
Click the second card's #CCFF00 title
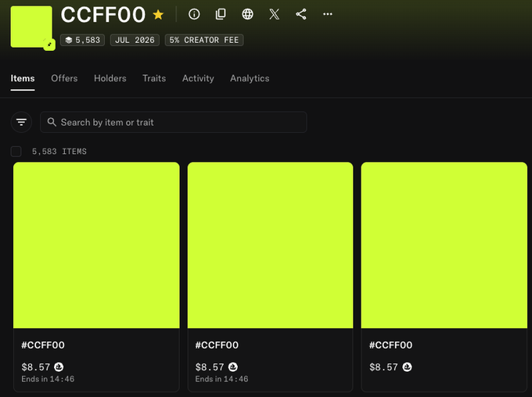tap(217, 345)
